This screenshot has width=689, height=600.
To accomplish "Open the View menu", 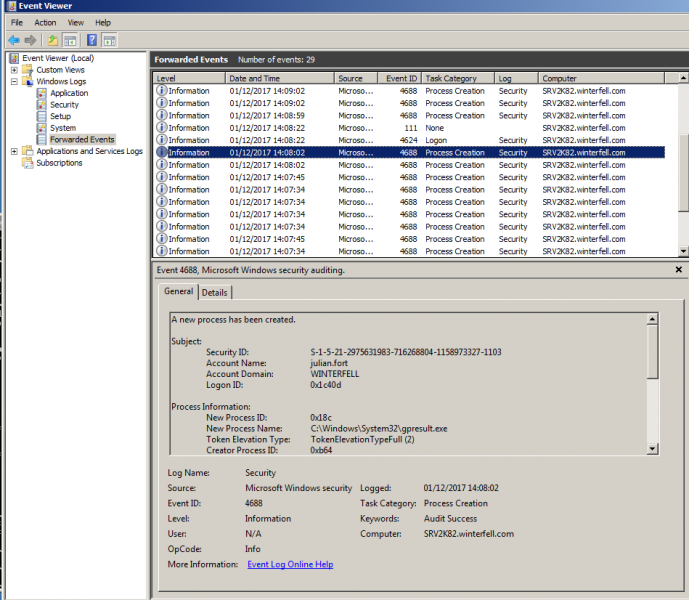I will click(76, 22).
